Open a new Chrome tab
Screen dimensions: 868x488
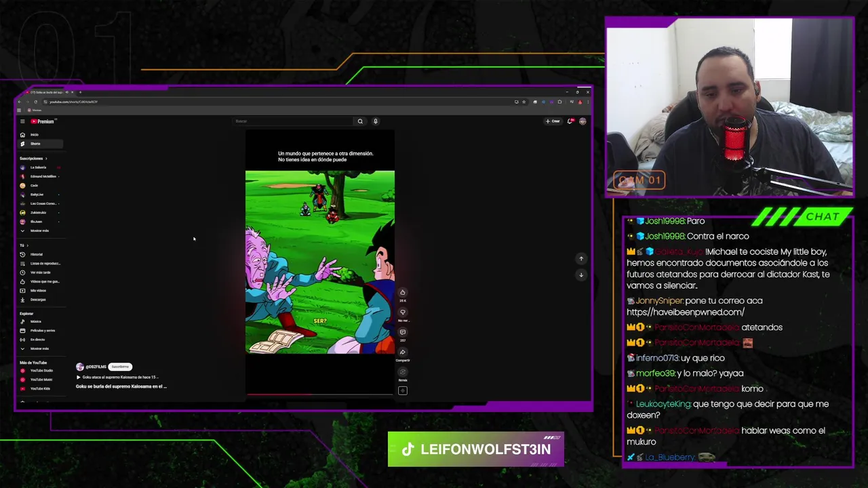[x=80, y=92]
